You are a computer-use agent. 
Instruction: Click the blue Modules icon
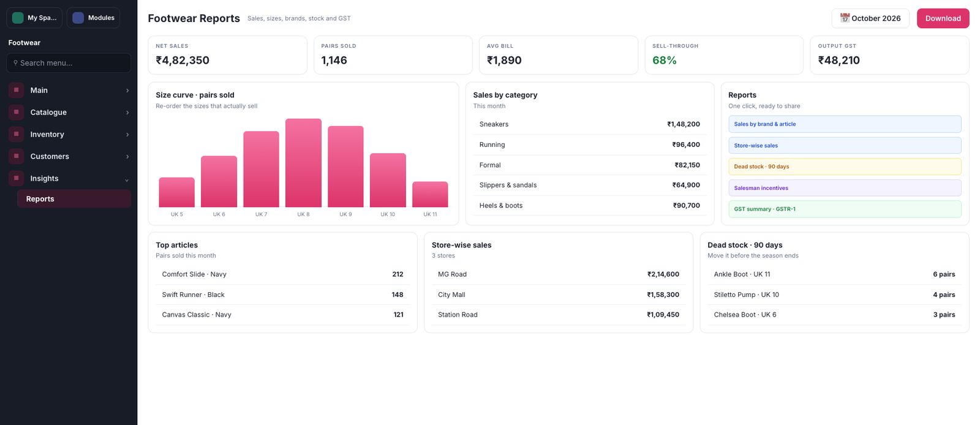click(78, 18)
